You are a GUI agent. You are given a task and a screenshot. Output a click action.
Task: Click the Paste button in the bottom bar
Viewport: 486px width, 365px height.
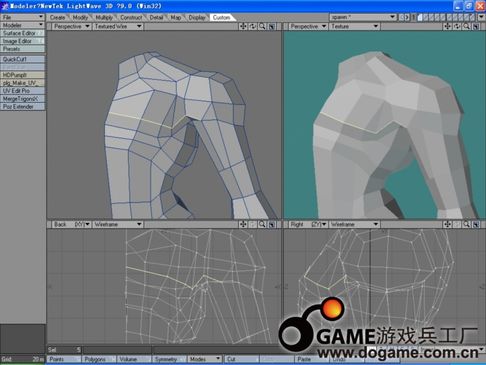pos(311,359)
